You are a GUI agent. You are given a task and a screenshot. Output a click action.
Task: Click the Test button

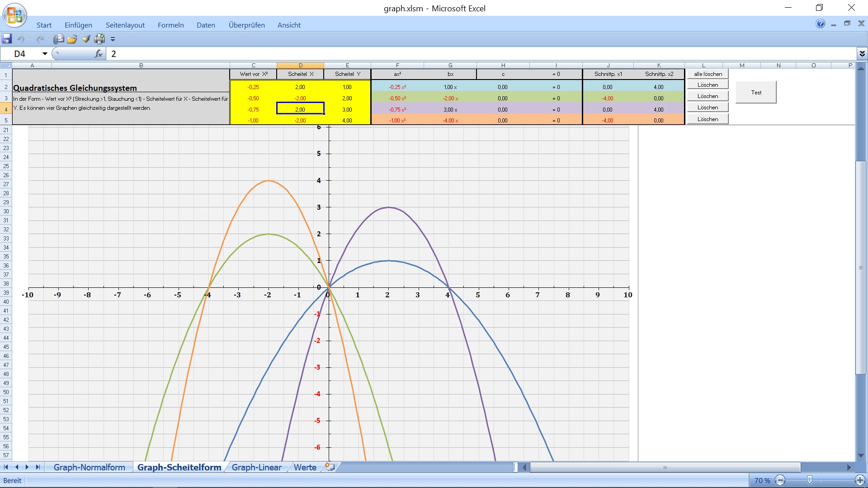[x=756, y=92]
